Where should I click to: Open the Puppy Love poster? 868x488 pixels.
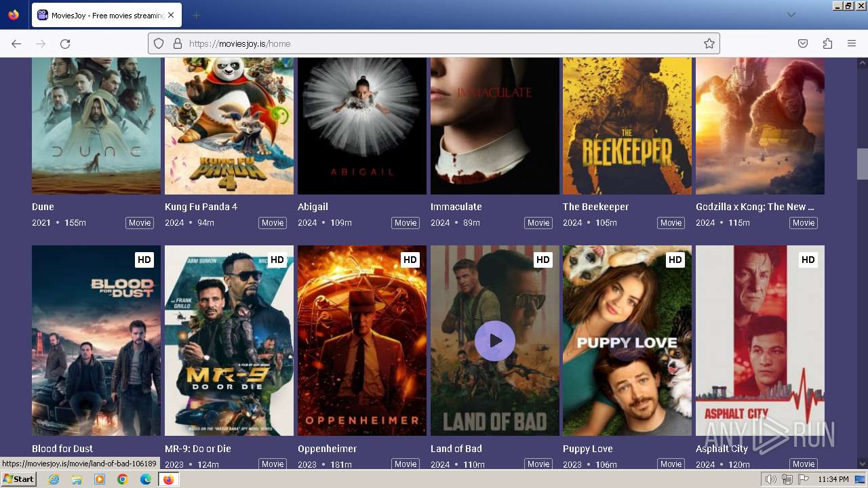pyautogui.click(x=627, y=340)
